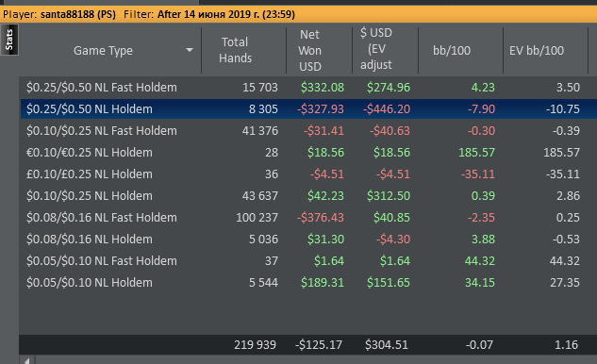This screenshot has height=364, width=597.
Task: Select the $0.05/$0.10 NL Fast Holdem row
Action: click(x=308, y=261)
